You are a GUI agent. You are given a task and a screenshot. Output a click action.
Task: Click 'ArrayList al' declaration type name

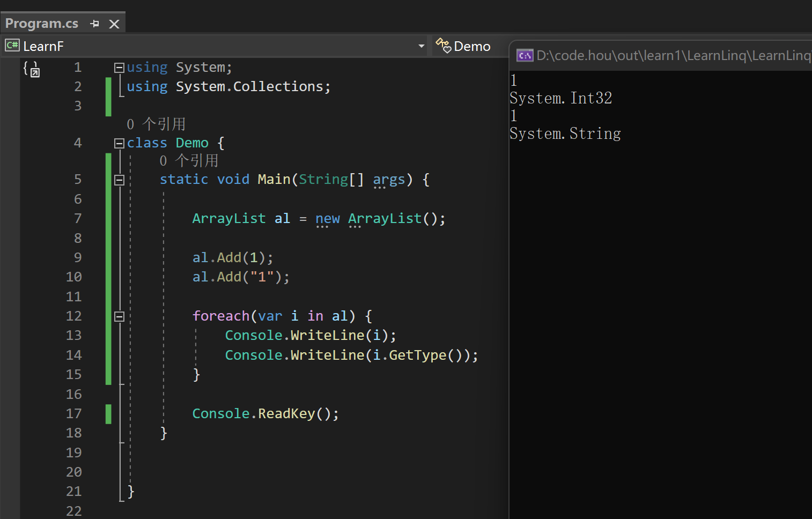229,219
